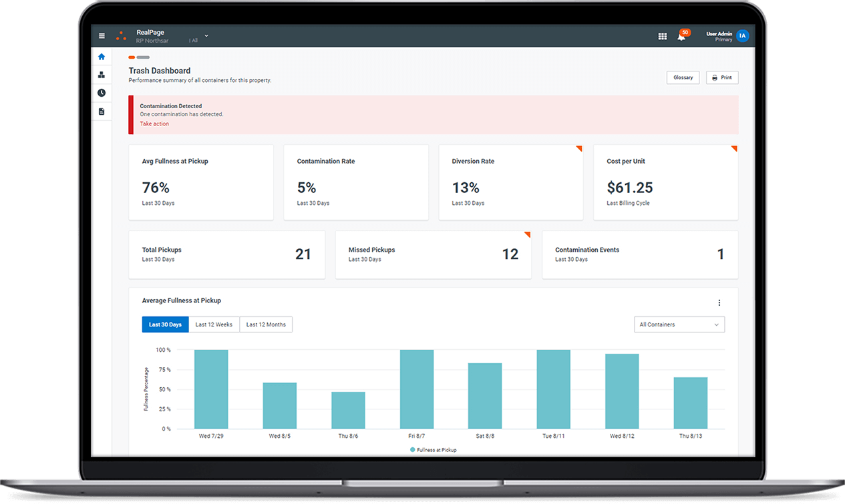Viewport: 845px width, 504px height.
Task: Click the Glossary button
Action: pyautogui.click(x=683, y=77)
